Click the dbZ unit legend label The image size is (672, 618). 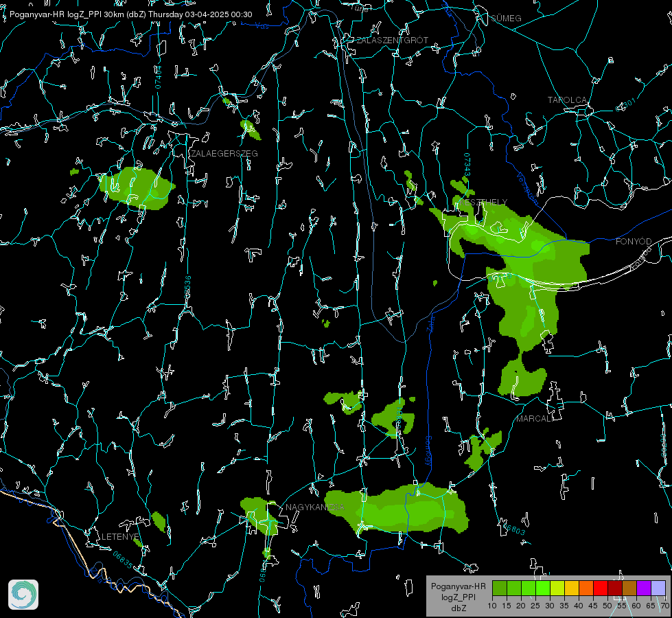pos(458,608)
